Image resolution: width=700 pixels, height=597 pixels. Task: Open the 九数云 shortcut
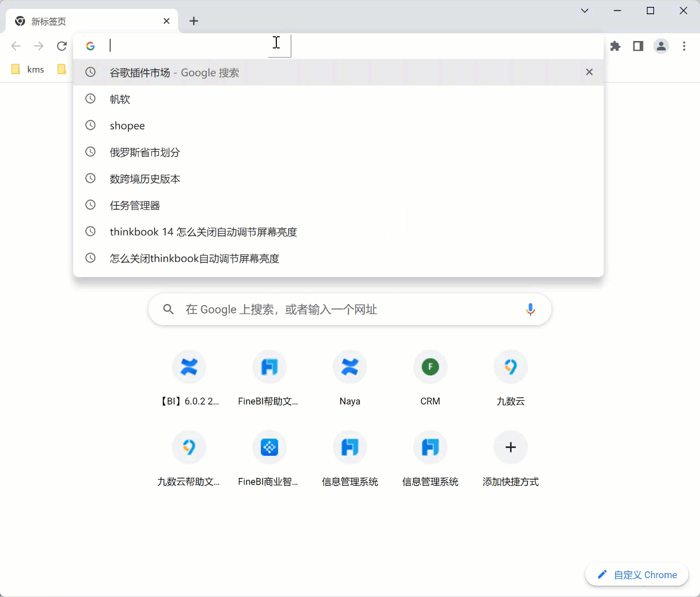tap(511, 379)
